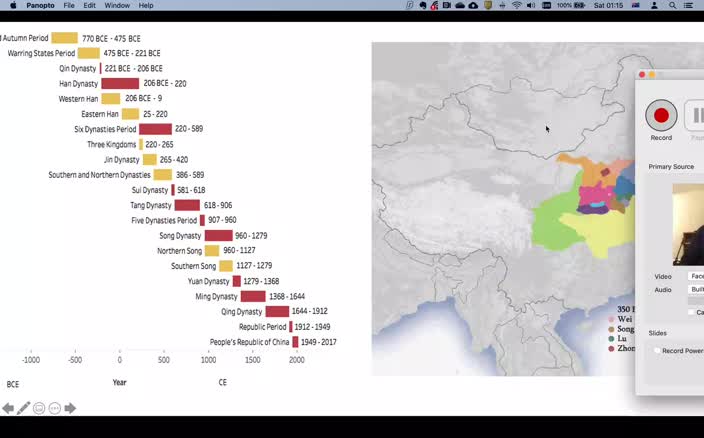This screenshot has width=704, height=438.
Task: Click the Wi-Fi status icon
Action: [x=517, y=6]
